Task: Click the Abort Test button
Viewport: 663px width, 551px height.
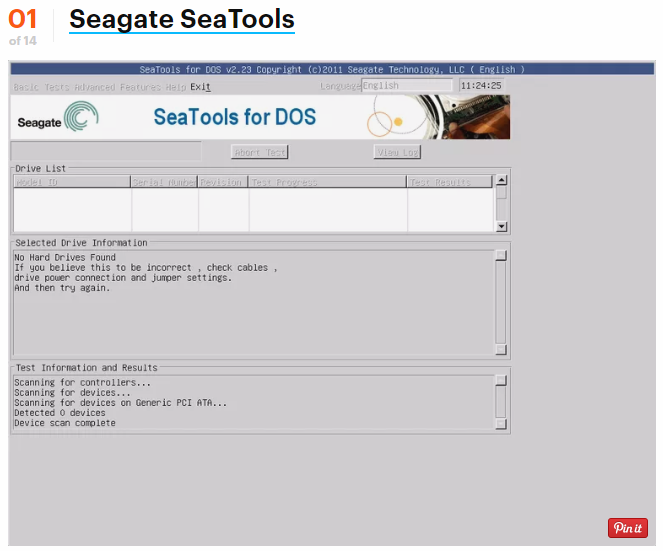Action: (x=260, y=152)
